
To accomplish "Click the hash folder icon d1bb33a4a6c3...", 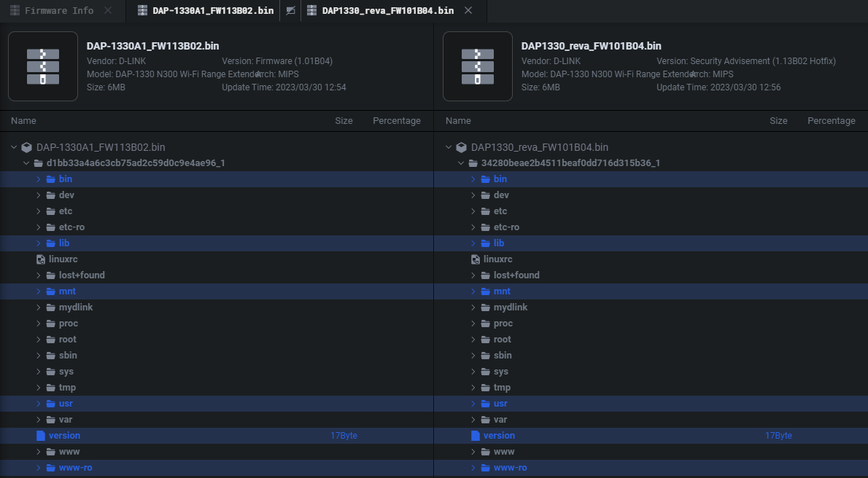I will click(x=39, y=163).
